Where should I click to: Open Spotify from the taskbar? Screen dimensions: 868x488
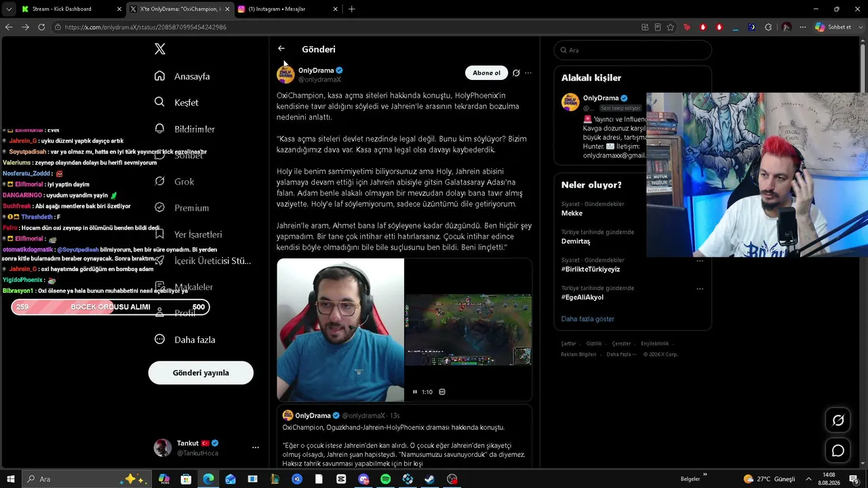point(385,479)
